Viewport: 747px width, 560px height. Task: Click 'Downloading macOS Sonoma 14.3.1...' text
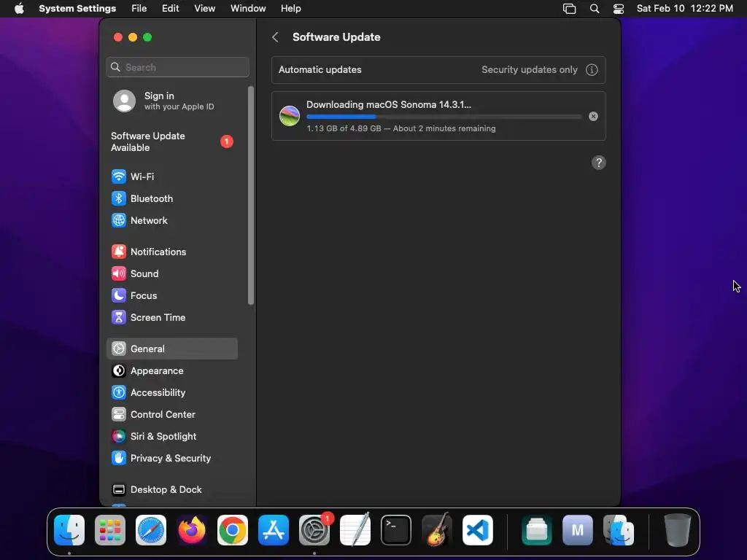coord(388,105)
